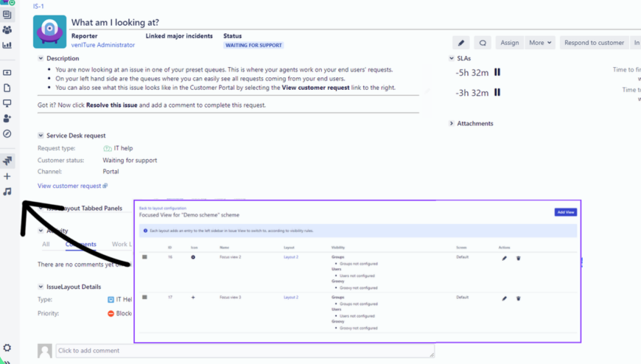
Task: Collapse the Service Desk request section
Action: coord(41,136)
